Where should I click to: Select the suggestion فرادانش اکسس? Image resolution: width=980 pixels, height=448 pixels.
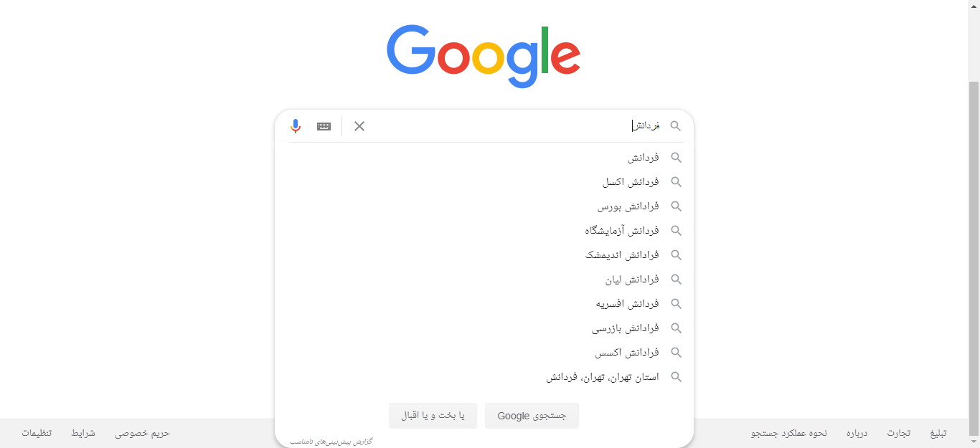(484, 353)
